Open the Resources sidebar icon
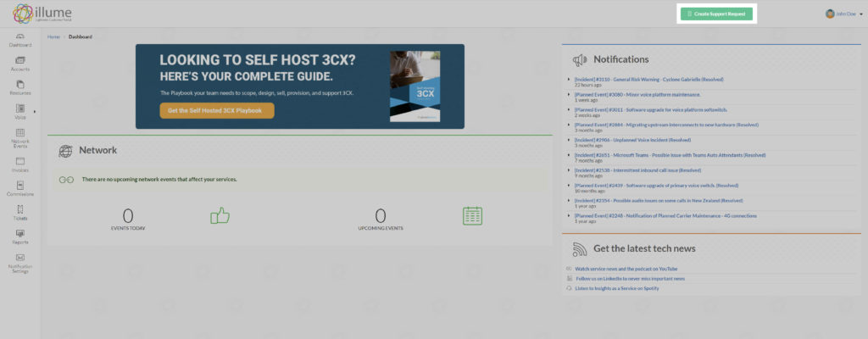 [20, 86]
